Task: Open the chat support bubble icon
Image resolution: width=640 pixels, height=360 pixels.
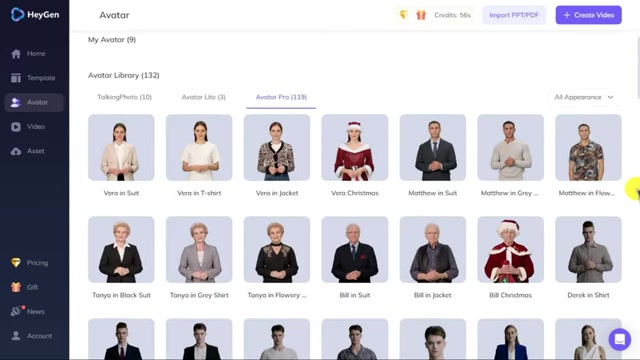Action: point(620,339)
